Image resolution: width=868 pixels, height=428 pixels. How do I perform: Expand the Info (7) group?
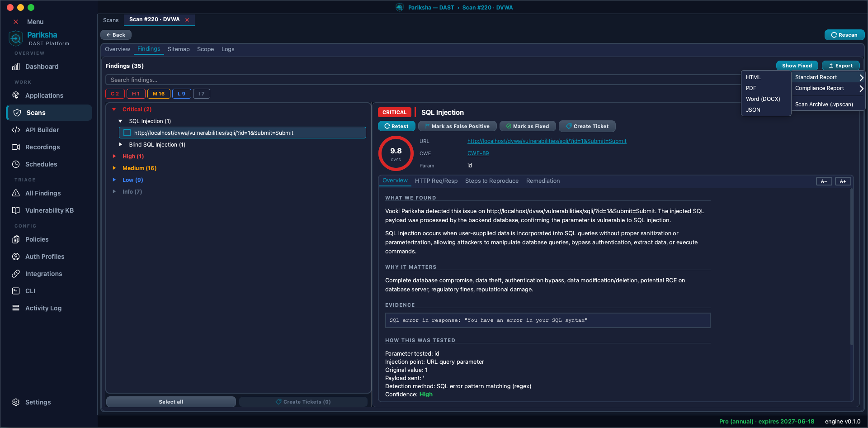click(114, 192)
